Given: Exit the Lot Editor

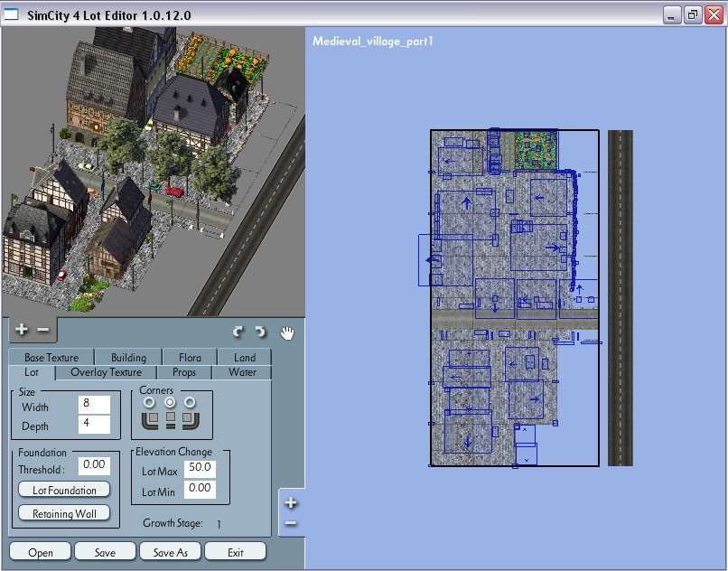Looking at the screenshot, I should pyautogui.click(x=236, y=552).
